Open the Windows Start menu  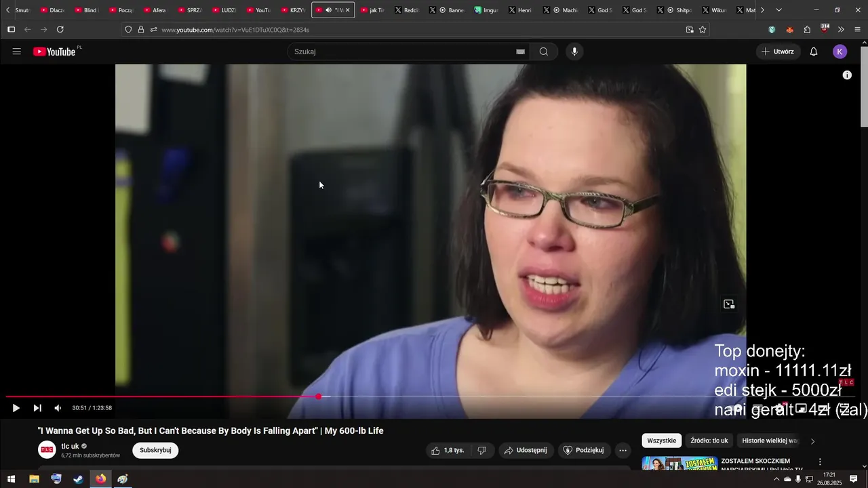[x=11, y=479]
